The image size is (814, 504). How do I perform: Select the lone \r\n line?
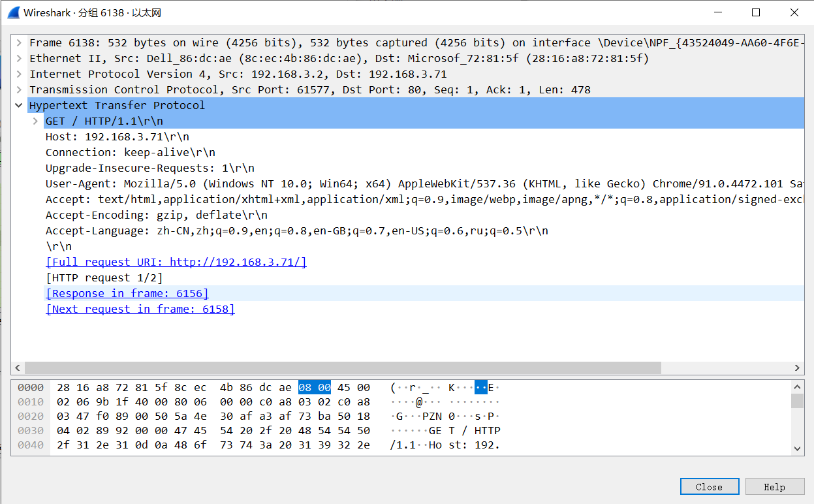(x=58, y=246)
